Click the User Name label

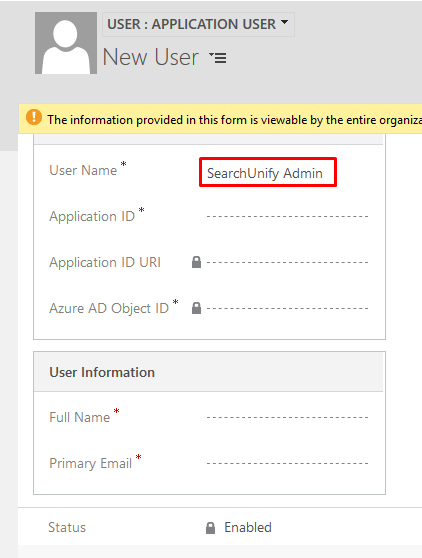83,170
